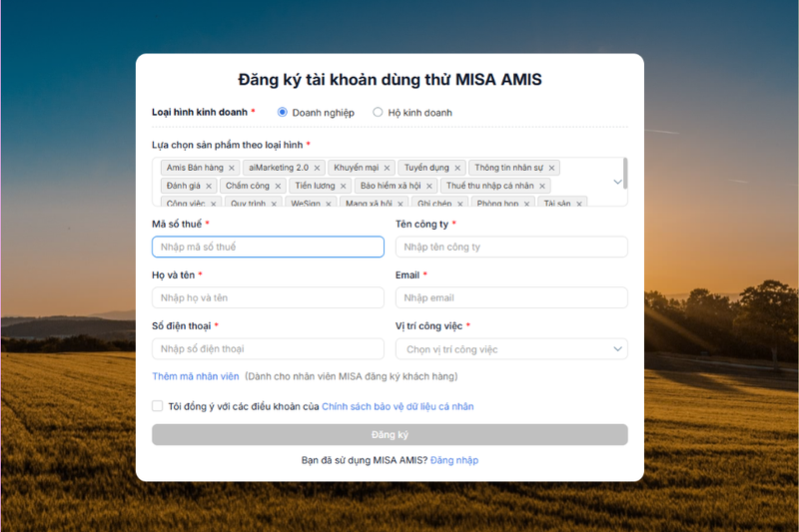
Task: Click the Bảo hiểm xã hội tag label
Action: pyautogui.click(x=391, y=186)
